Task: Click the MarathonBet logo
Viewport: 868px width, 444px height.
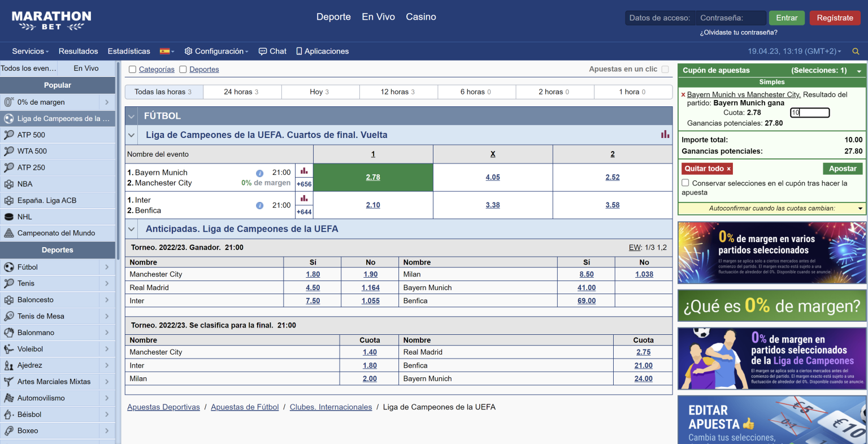Action: coord(51,20)
